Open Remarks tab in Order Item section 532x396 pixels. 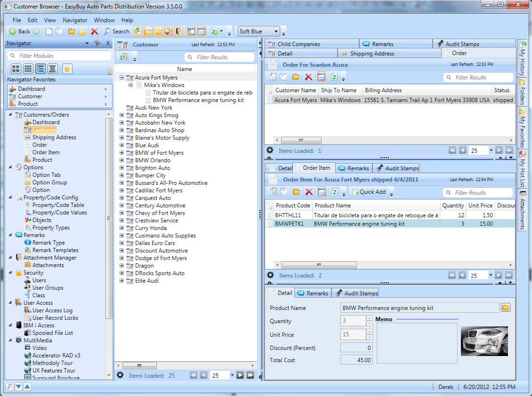(x=354, y=168)
